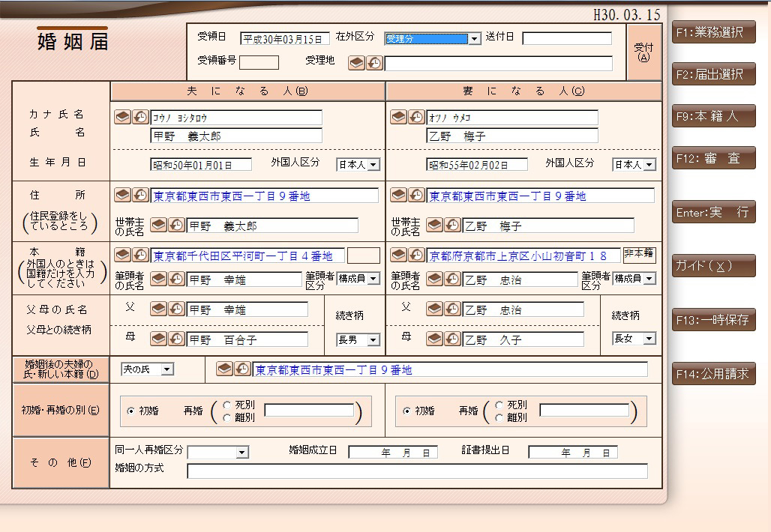Click the 受領番号 input box
The height and width of the screenshot is (532, 771).
259,62
